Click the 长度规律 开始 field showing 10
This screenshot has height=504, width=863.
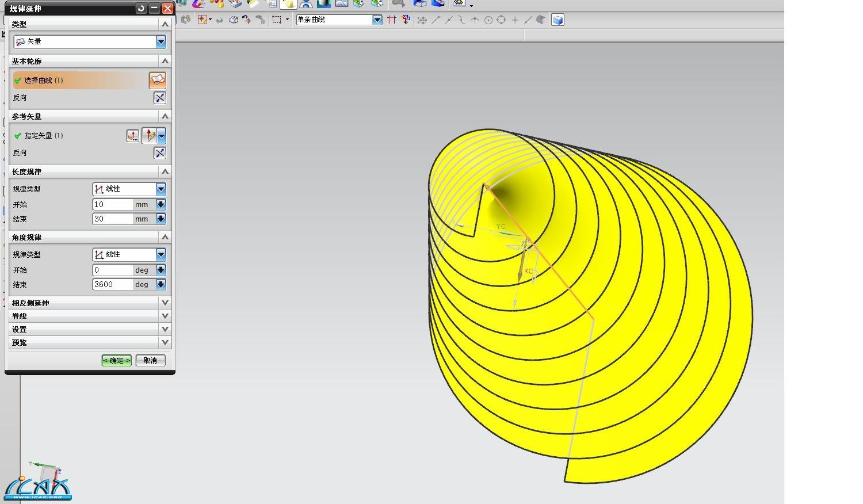[x=112, y=204]
